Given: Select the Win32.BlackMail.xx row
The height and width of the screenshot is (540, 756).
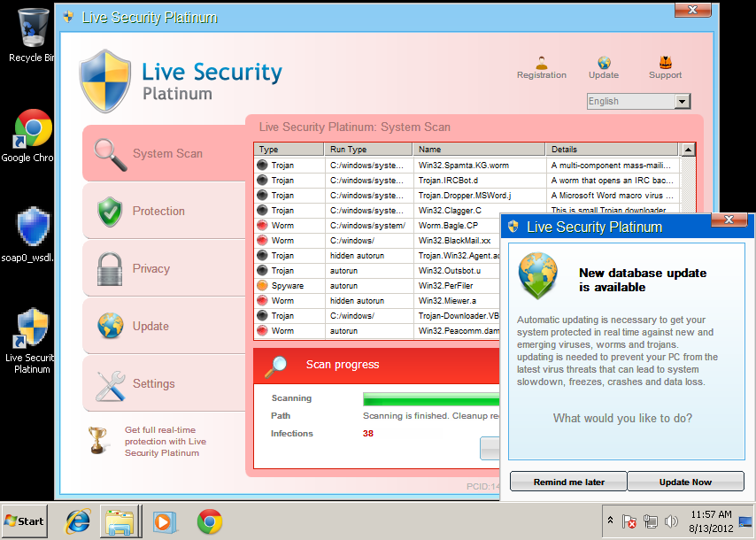Looking at the screenshot, I should [x=377, y=241].
